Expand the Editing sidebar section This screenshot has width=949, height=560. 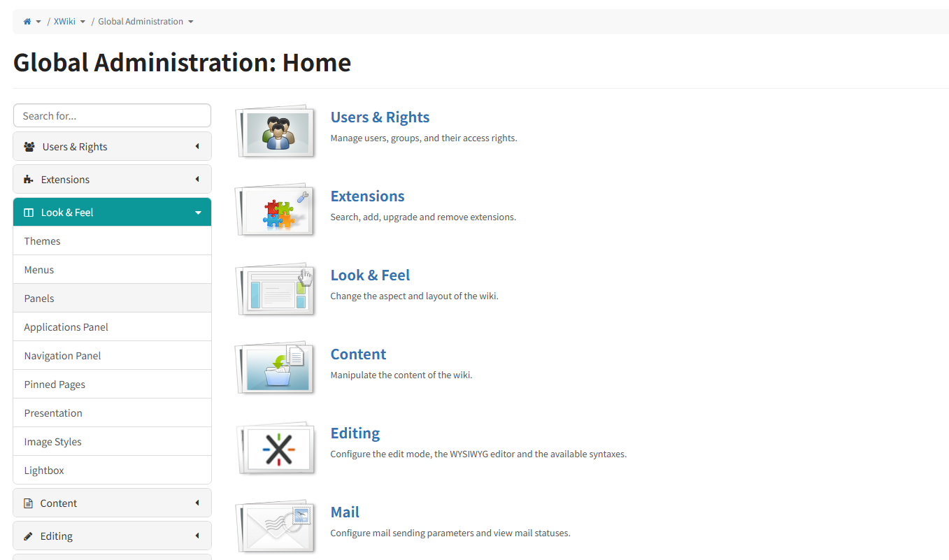click(x=112, y=536)
